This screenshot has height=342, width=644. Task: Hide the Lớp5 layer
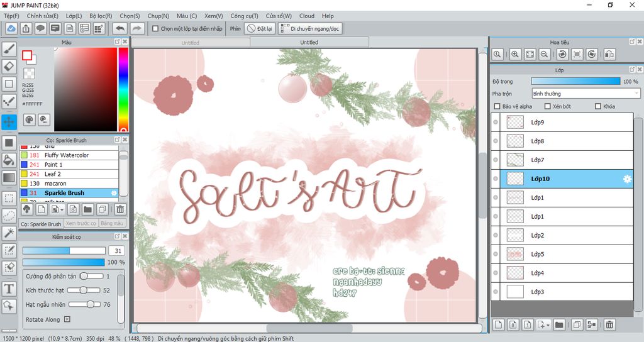pyautogui.click(x=496, y=255)
